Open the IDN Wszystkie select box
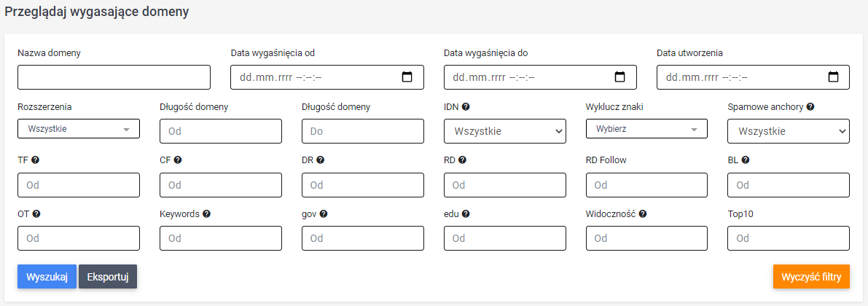 click(x=505, y=131)
